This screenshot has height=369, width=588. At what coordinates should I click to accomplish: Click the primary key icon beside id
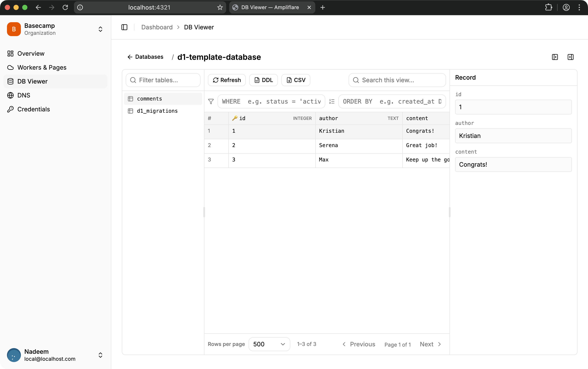click(x=235, y=118)
